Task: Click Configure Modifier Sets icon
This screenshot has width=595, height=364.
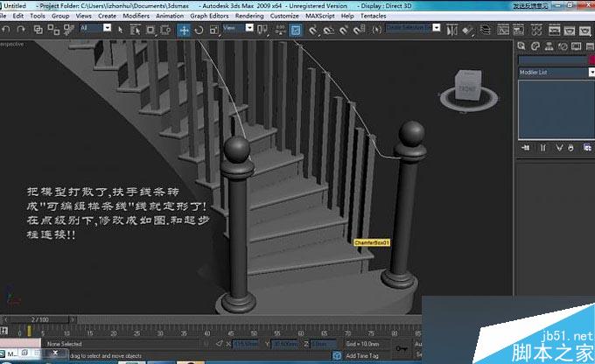Action: [587, 148]
